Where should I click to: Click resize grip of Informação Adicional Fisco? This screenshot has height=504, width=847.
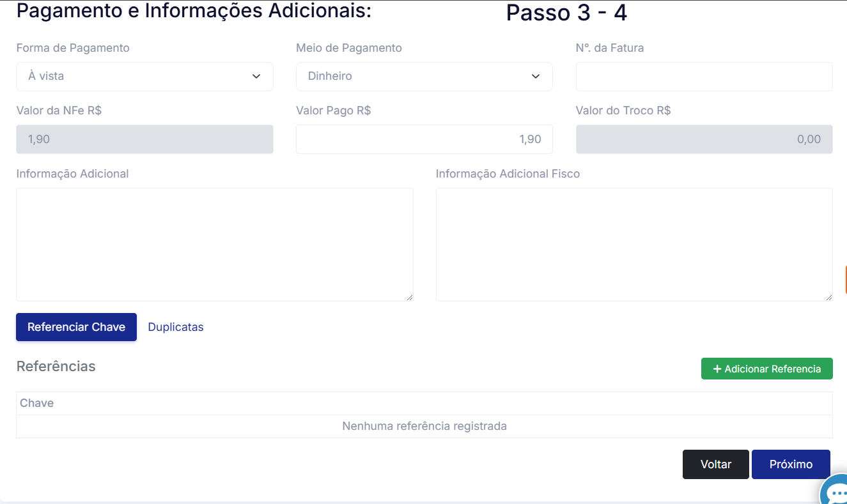click(829, 297)
